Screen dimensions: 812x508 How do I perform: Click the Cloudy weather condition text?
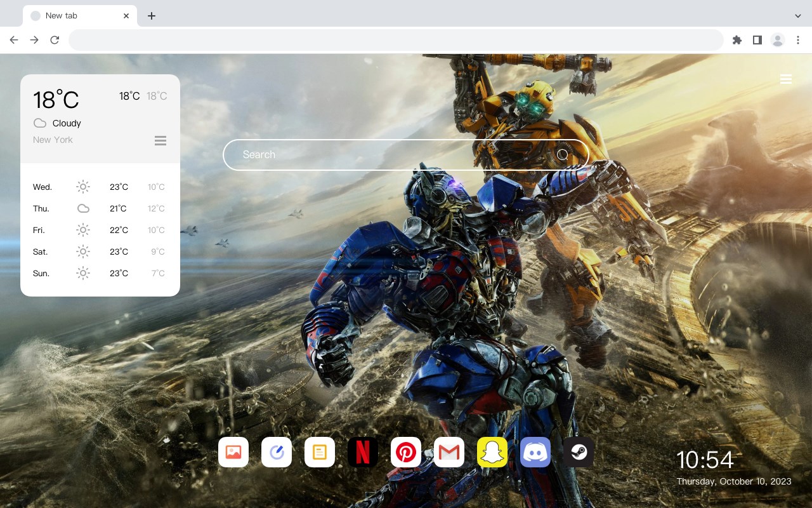coord(67,123)
